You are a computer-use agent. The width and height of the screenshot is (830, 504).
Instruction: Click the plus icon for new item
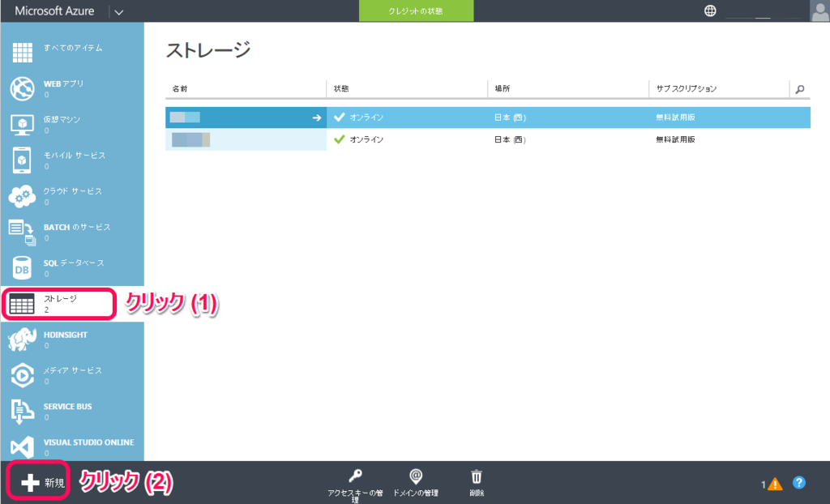point(30,482)
